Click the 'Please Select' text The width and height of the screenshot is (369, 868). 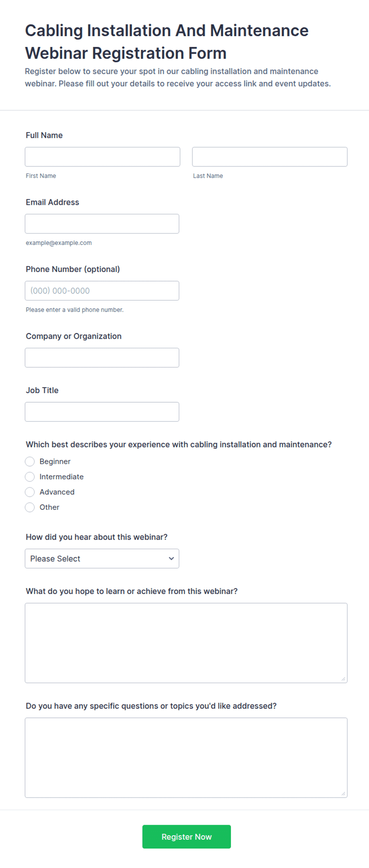55,559
